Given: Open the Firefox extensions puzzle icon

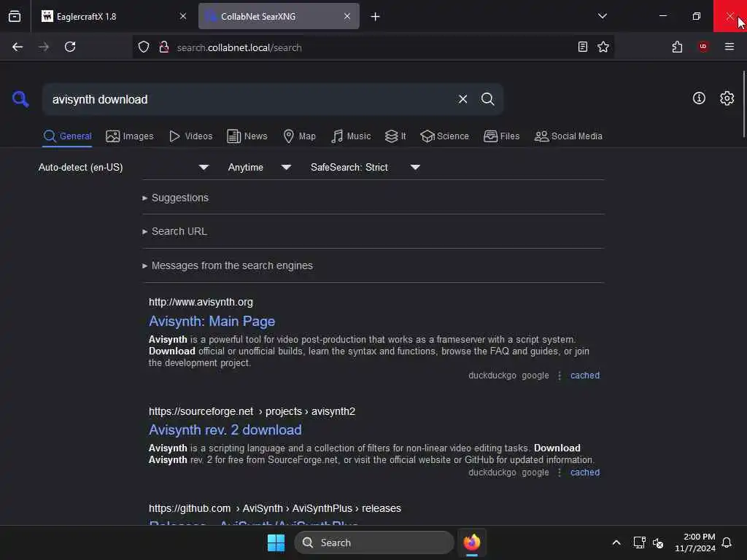Looking at the screenshot, I should click(677, 47).
